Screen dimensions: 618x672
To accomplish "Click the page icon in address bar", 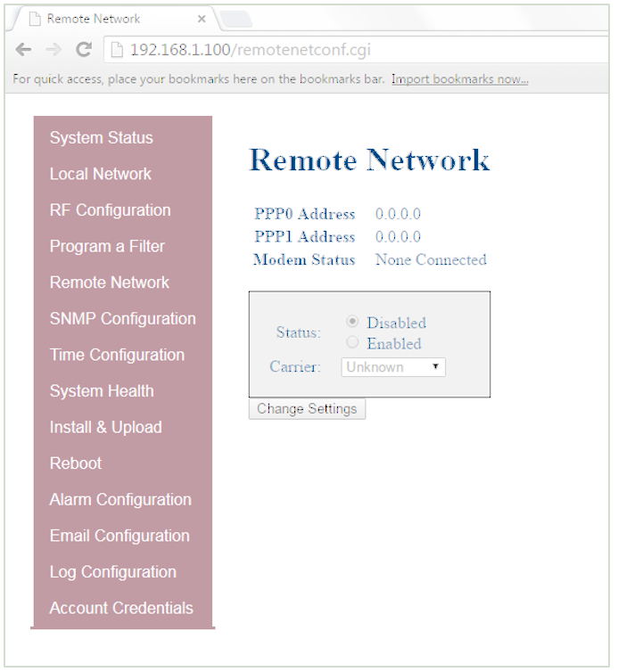I will [117, 50].
